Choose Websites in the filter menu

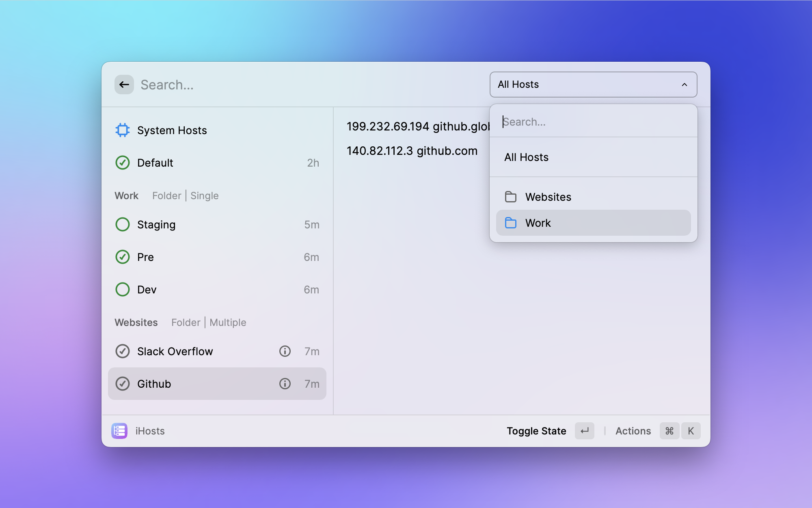[x=548, y=197]
